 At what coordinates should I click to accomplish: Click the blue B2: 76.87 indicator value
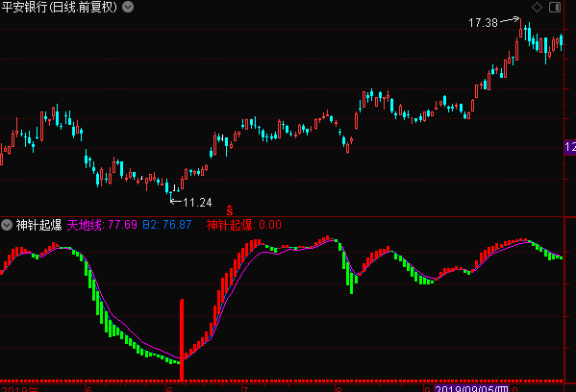click(167, 225)
